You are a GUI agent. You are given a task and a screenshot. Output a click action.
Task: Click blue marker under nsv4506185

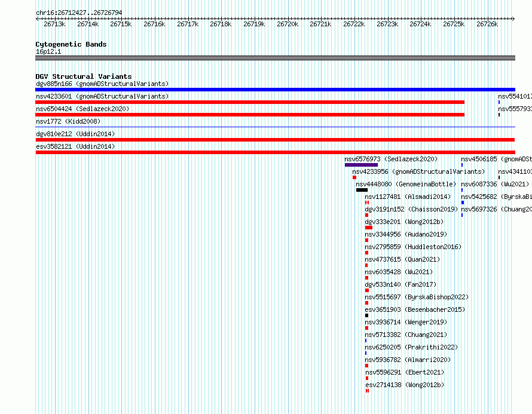[x=462, y=165]
